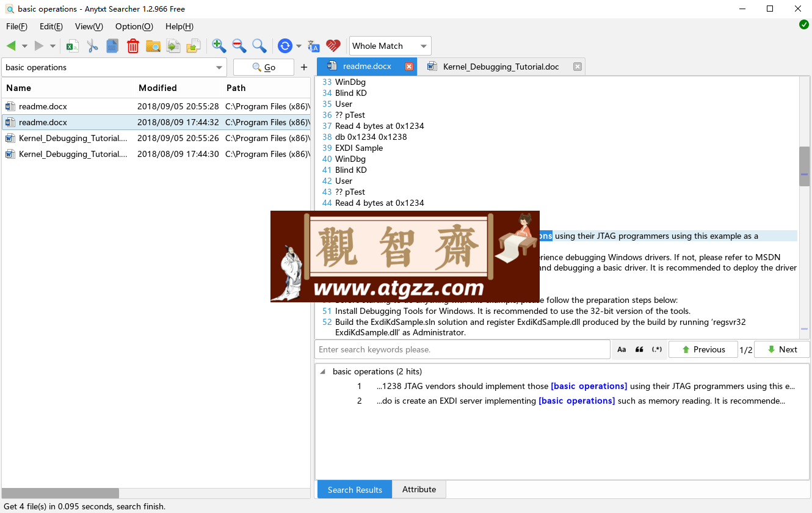This screenshot has height=513, width=812.
Task: Open the translate language icon
Action: 314,46
